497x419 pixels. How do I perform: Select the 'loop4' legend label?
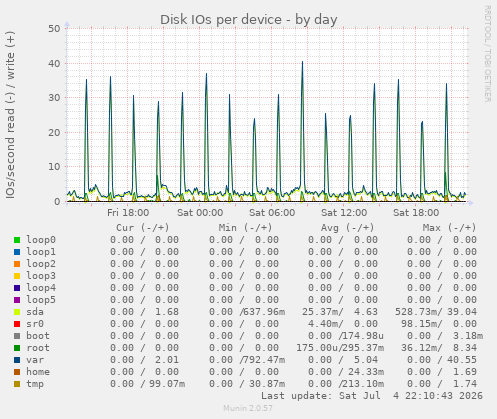pos(41,288)
